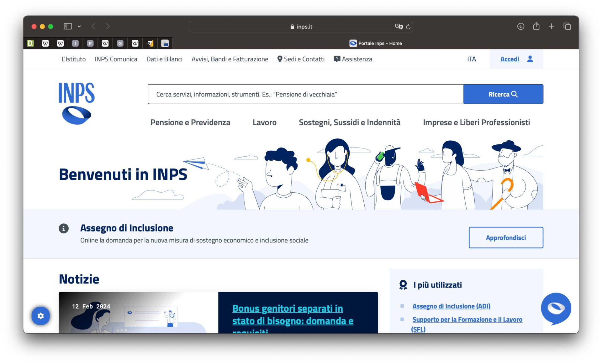Select INPS Comunica in the navigation

click(116, 59)
